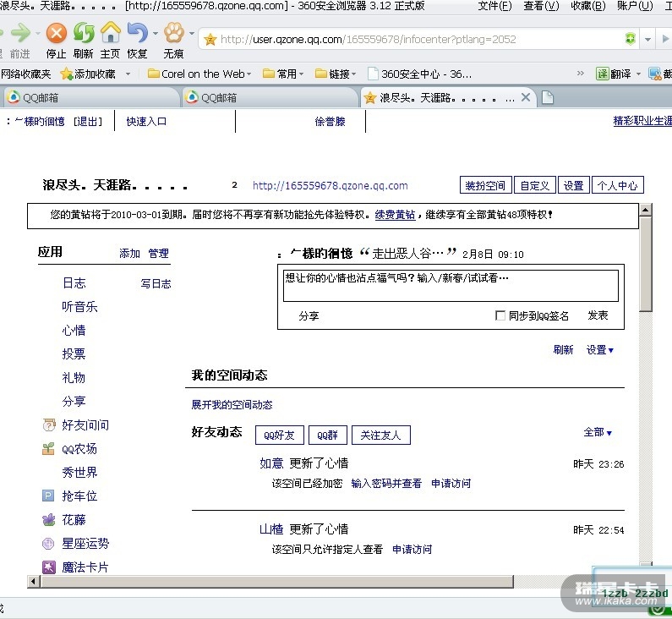Image resolution: width=672 pixels, height=619 pixels.
Task: Click the green shield icon in address bar
Action: pos(630,39)
